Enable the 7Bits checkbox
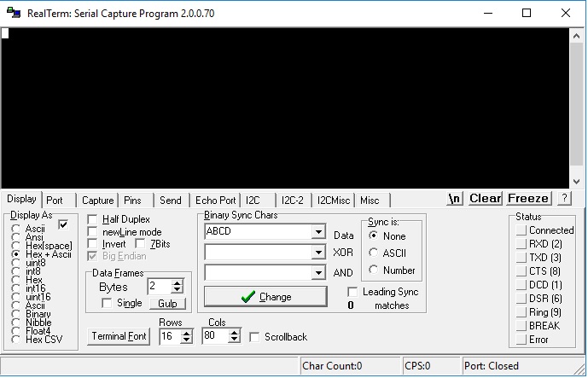Viewport: 588px width, 378px height. 140,244
